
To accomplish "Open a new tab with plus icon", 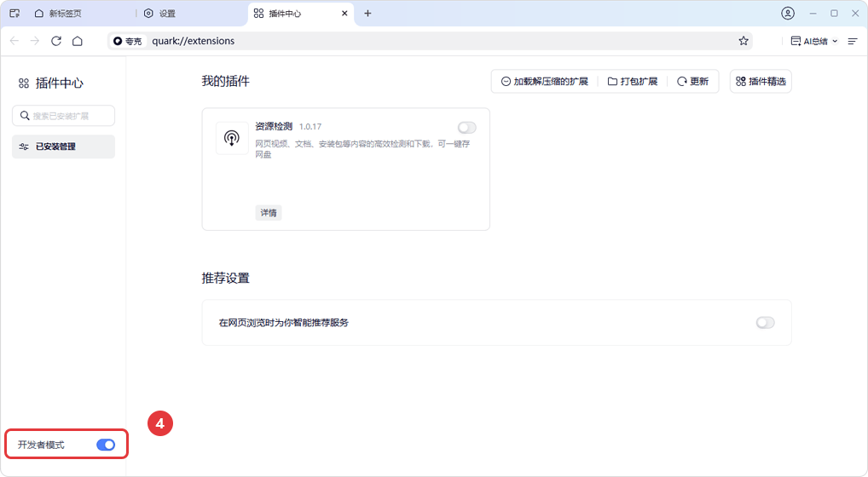I will tap(367, 14).
